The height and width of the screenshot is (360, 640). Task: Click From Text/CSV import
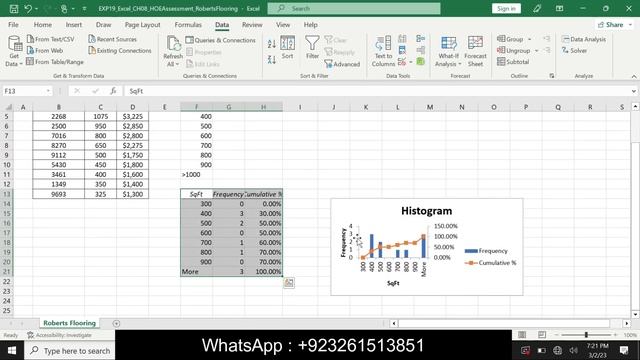[x=51, y=39]
